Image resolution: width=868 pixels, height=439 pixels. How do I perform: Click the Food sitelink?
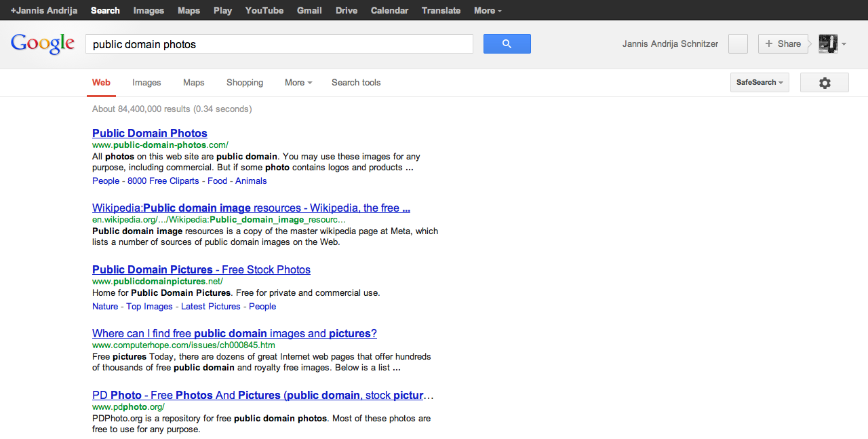click(217, 181)
